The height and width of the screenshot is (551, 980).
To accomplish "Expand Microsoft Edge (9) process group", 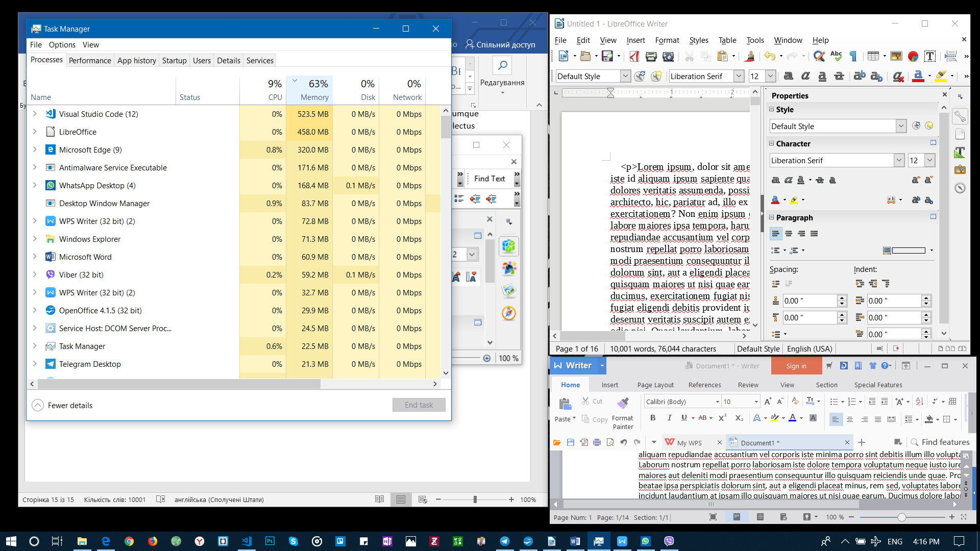I will coord(35,149).
